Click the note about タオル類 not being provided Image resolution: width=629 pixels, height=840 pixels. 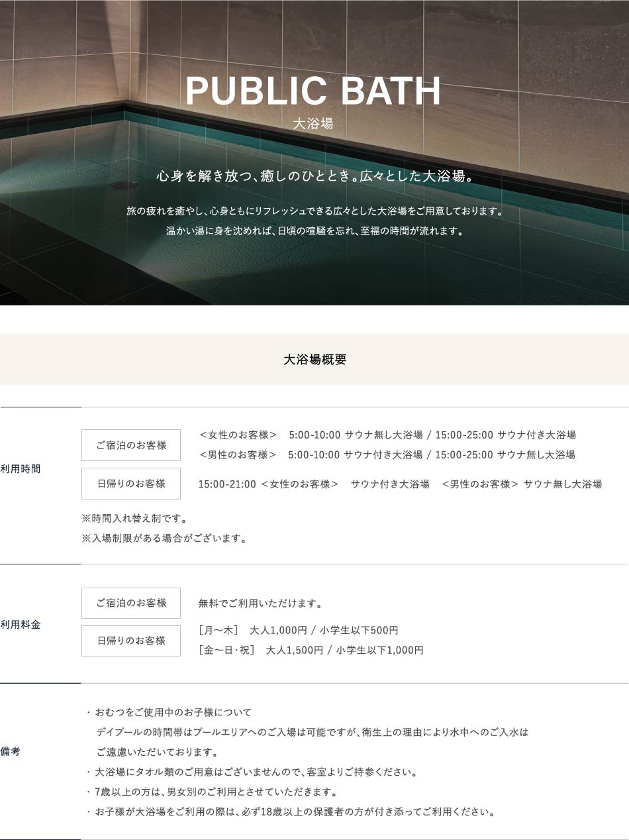point(256,772)
